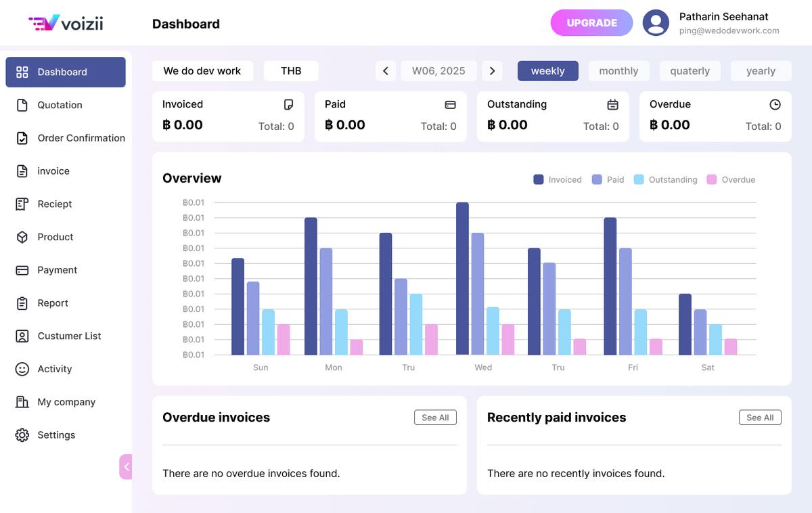This screenshot has height=513, width=812.
Task: Click the Order Confirmation icon in sidebar
Action: [22, 138]
